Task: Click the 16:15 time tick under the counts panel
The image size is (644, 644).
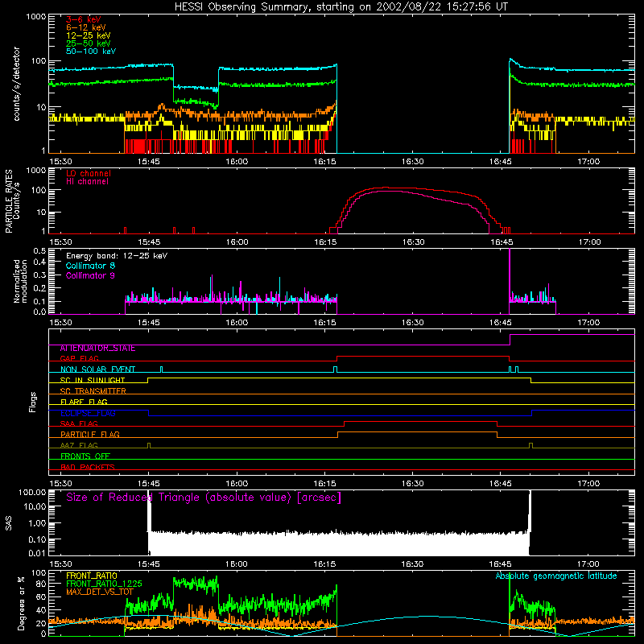Action: [x=324, y=162]
